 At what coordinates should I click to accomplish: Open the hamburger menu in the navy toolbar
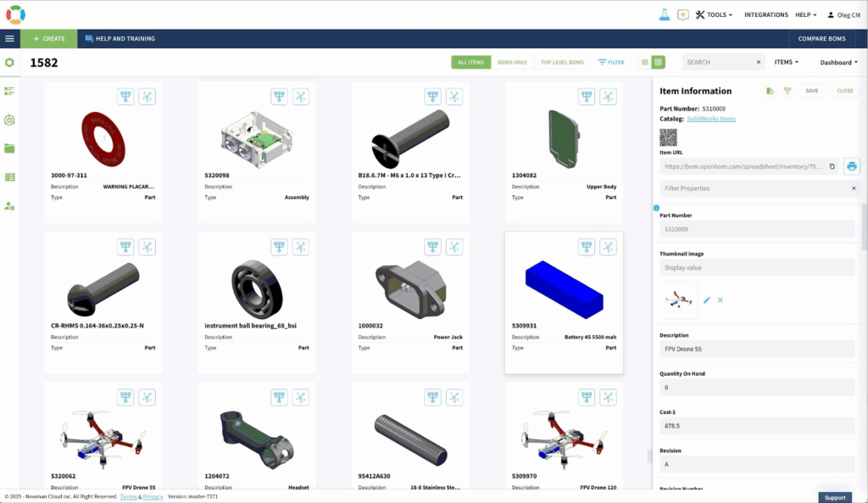click(10, 39)
